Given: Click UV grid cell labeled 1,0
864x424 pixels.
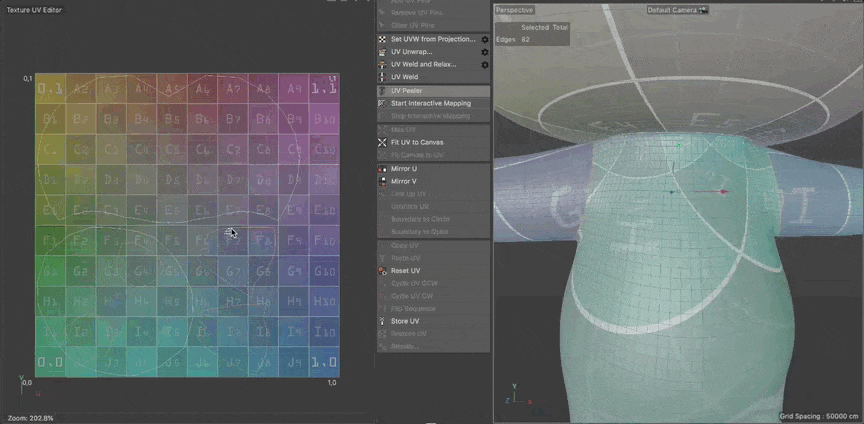Looking at the screenshot, I should [x=324, y=362].
